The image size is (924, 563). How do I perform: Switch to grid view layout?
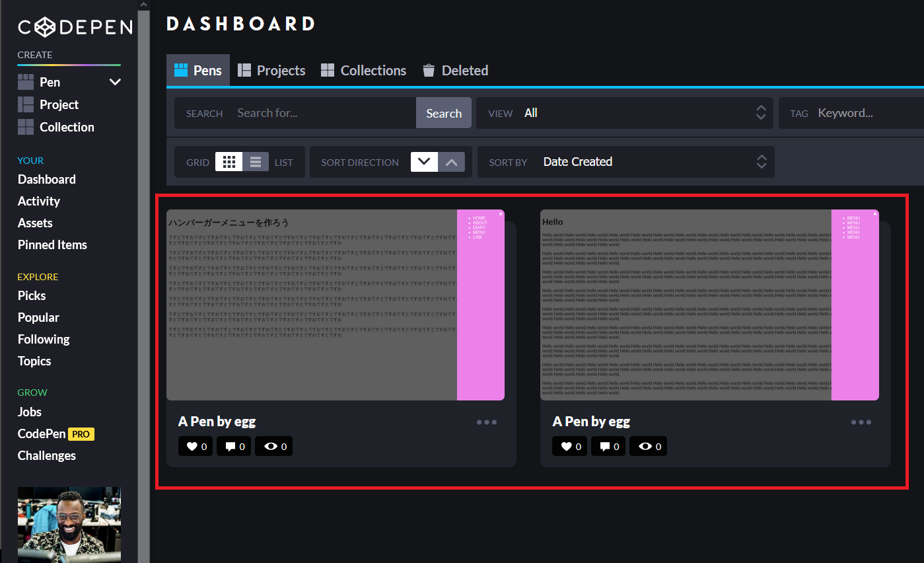(x=229, y=162)
